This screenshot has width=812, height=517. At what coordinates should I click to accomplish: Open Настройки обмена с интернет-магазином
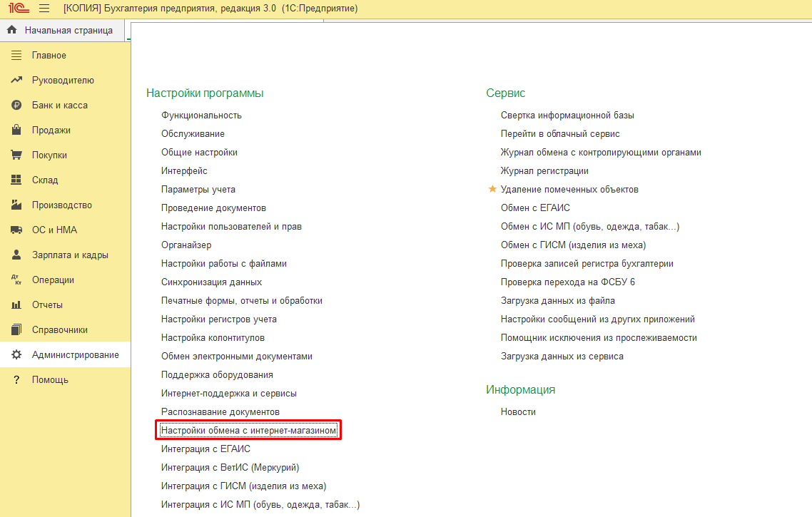(x=248, y=431)
